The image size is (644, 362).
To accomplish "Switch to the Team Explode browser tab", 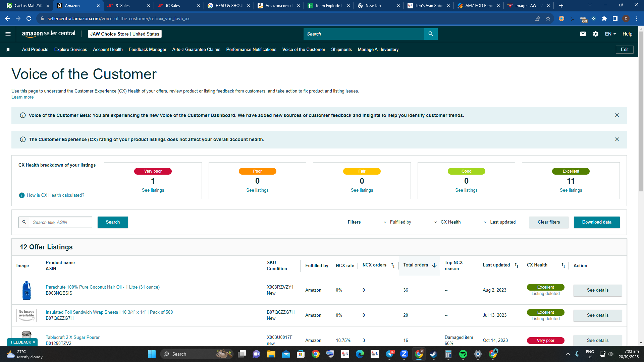I will 329,6.
